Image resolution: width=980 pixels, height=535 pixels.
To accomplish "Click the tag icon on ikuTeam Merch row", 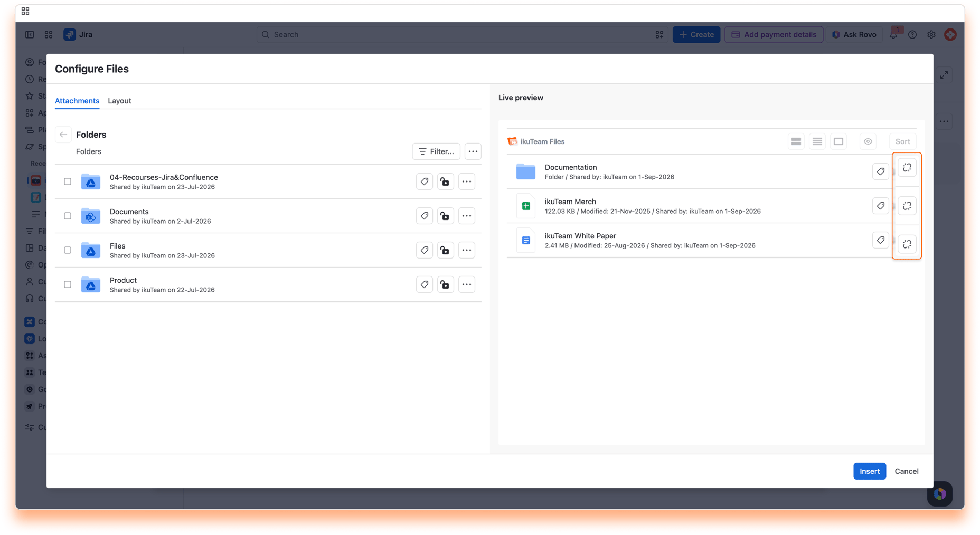I will point(880,206).
